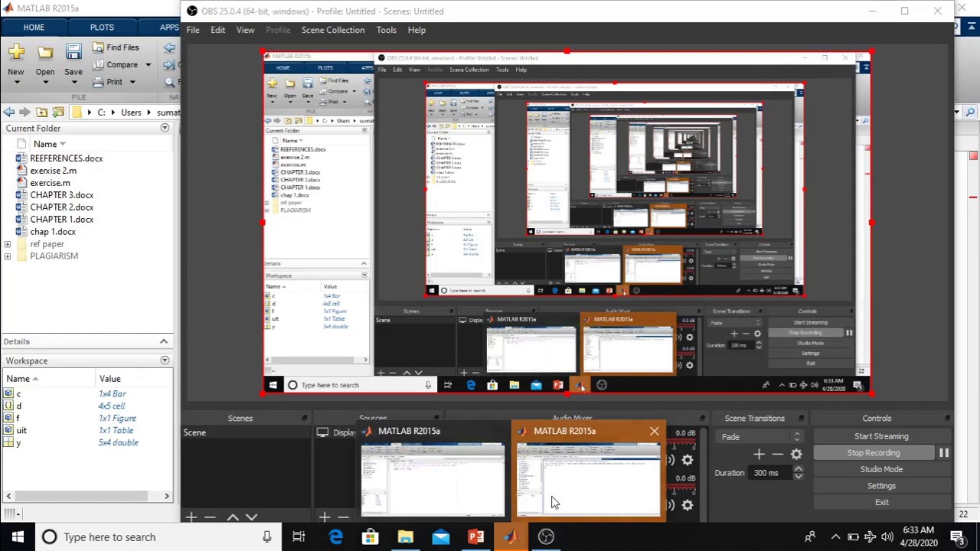Remove scene using the Scenes minus icon
Screen dimensions: 980x551
211,517
